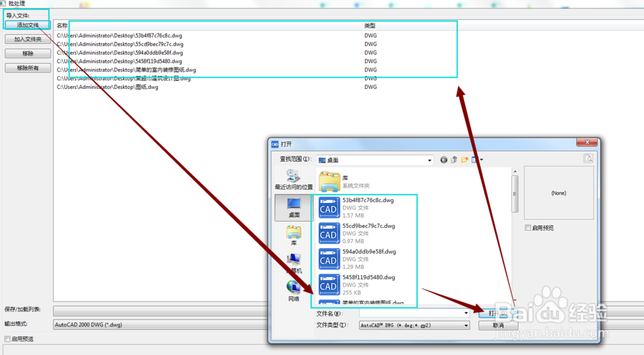Screen dimensions: 644x355
Task: Select CAD icon of 53b4f87c76c8c.dwg
Action: (x=329, y=207)
